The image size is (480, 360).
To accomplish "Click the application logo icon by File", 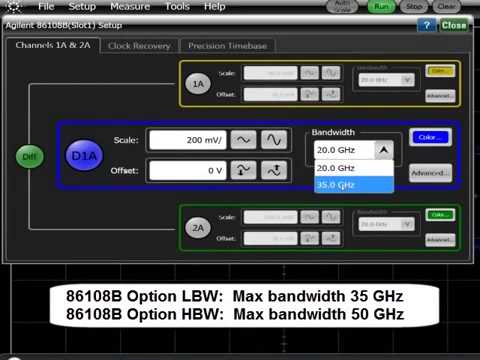I will tap(14, 6).
